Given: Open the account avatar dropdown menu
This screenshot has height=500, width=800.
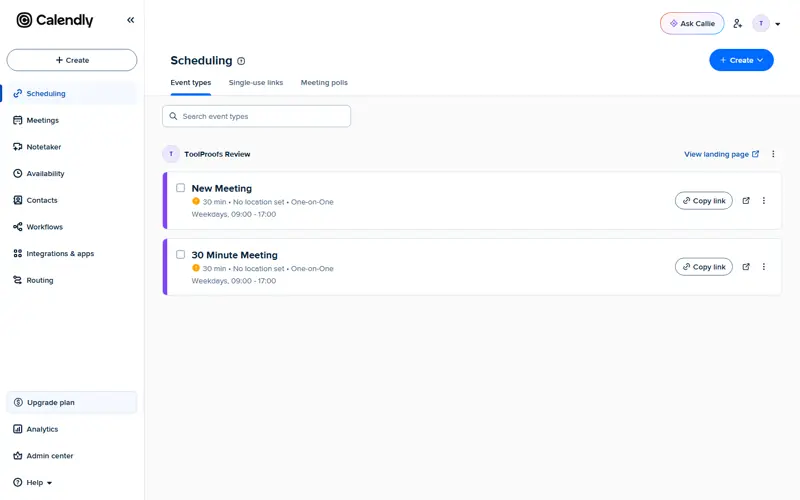Looking at the screenshot, I should 767,23.
